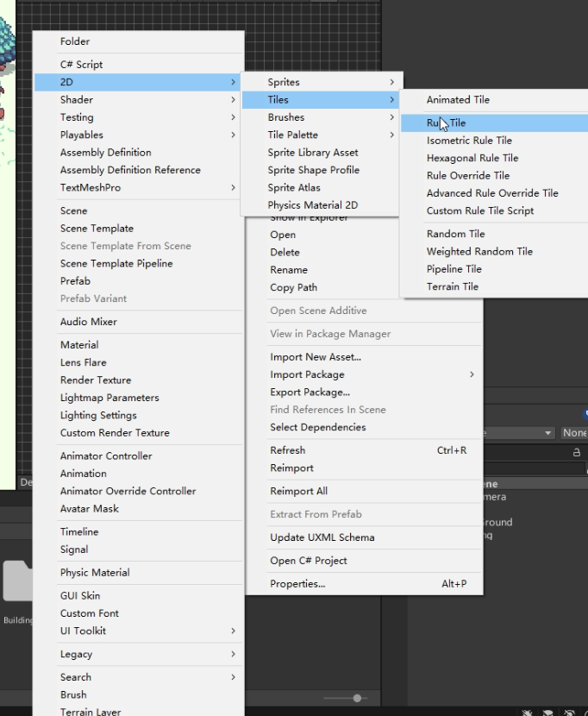Viewport: 588px width, 716px height.
Task: Create a new Material
Action: [x=138, y=345]
